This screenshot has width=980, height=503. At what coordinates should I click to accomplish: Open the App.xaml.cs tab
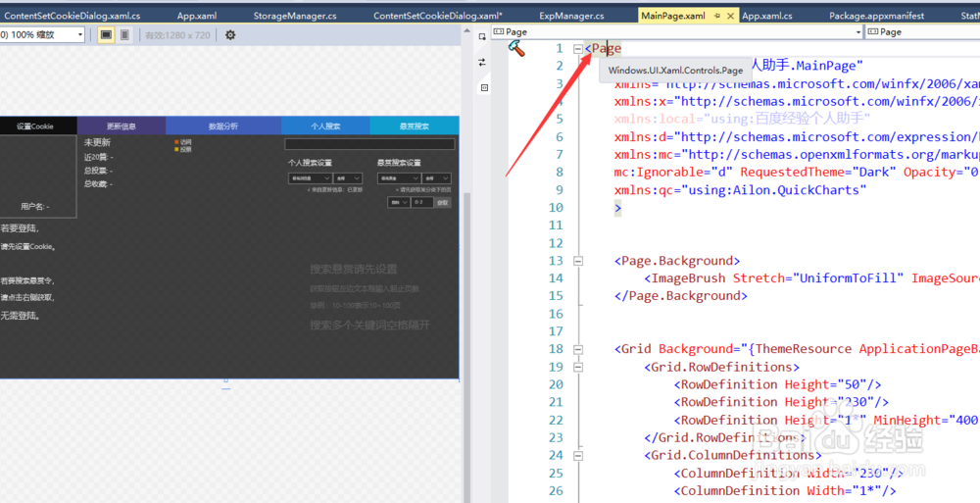pos(767,17)
